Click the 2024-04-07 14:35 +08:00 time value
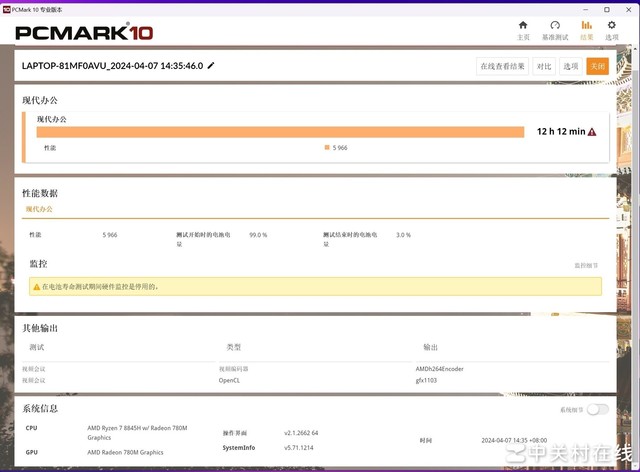The width and height of the screenshot is (640, 472). pyautogui.click(x=514, y=440)
